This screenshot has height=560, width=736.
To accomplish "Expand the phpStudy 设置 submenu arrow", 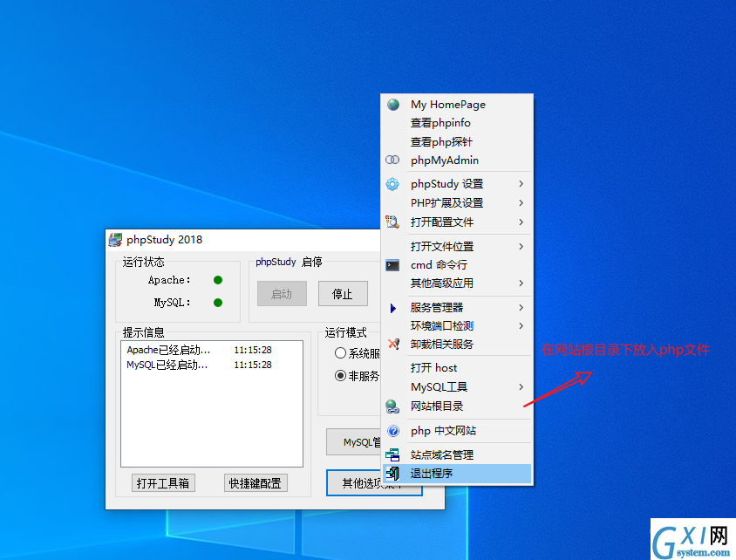I will (x=521, y=184).
